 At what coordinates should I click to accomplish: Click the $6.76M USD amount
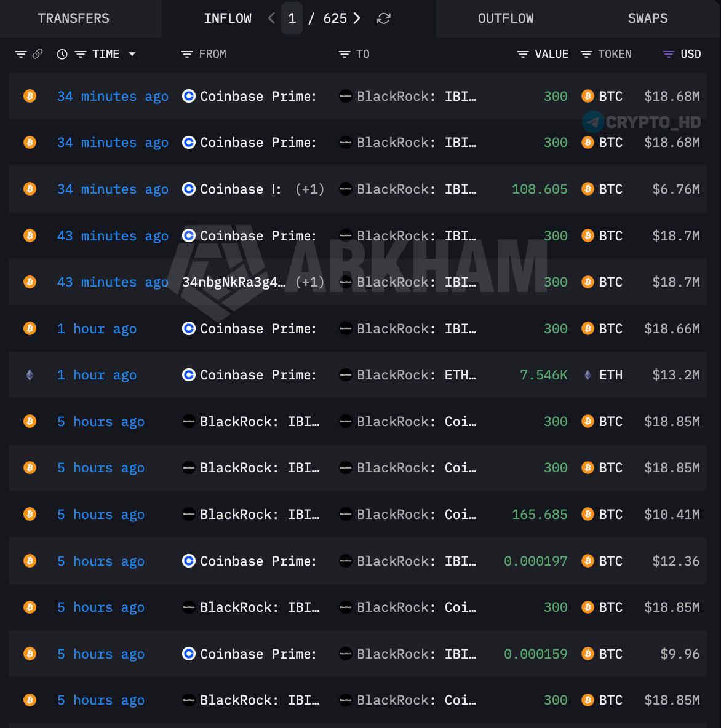pos(676,189)
